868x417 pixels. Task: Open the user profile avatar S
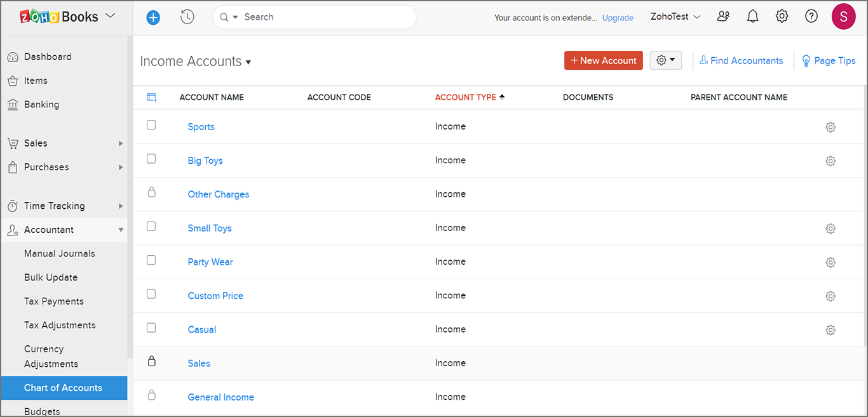[x=843, y=17]
